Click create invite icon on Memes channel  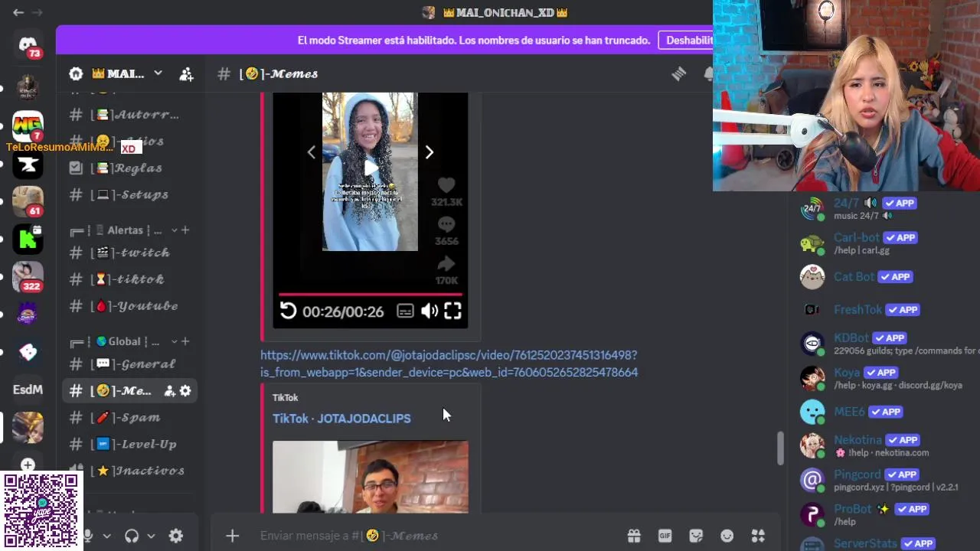[169, 390]
